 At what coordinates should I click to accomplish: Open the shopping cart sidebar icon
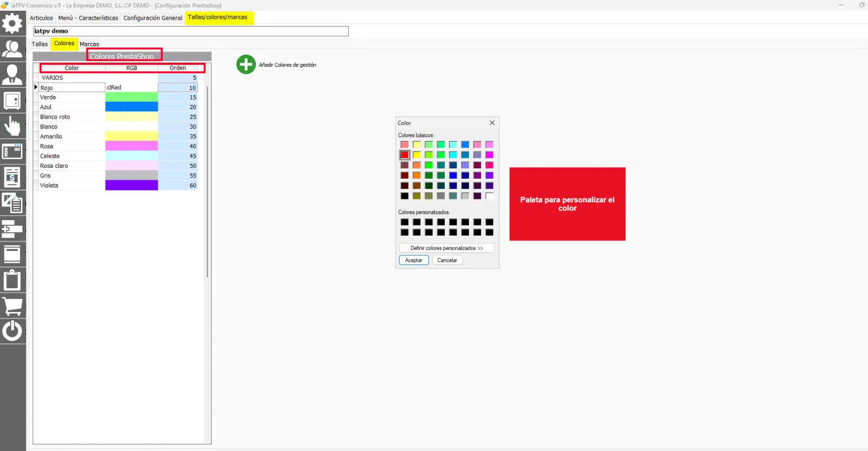(x=12, y=306)
